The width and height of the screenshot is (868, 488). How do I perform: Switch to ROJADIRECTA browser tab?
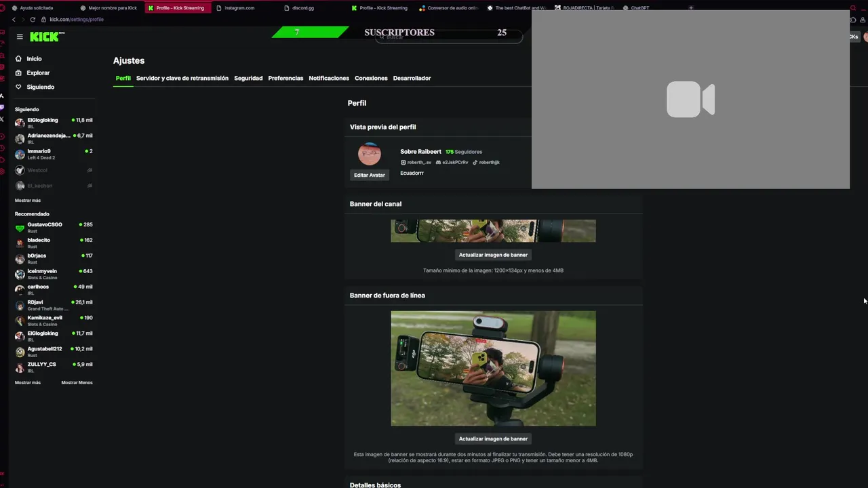(x=584, y=7)
